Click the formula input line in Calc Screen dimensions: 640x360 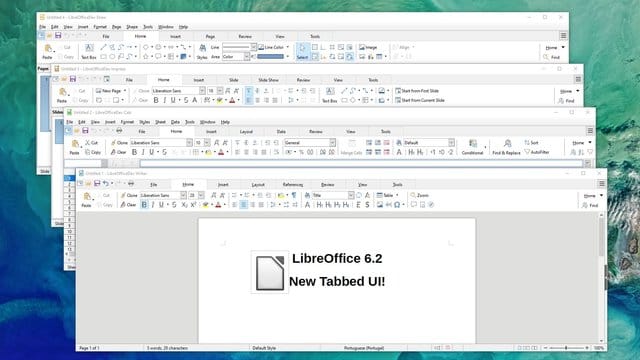pyautogui.click(x=361, y=164)
